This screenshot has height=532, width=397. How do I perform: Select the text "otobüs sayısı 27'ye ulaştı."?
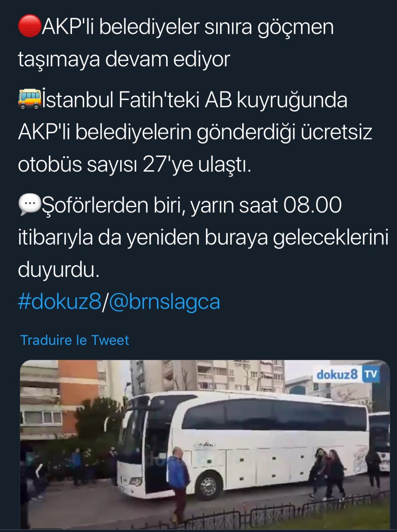pyautogui.click(x=134, y=165)
